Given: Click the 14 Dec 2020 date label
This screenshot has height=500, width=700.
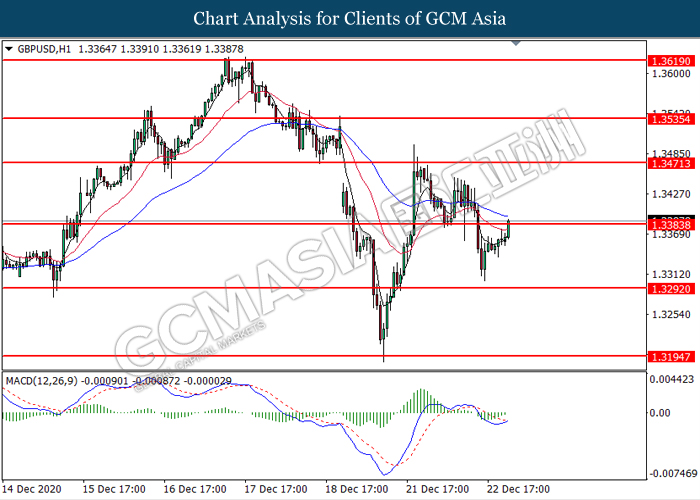Looking at the screenshot, I should 32,489.
